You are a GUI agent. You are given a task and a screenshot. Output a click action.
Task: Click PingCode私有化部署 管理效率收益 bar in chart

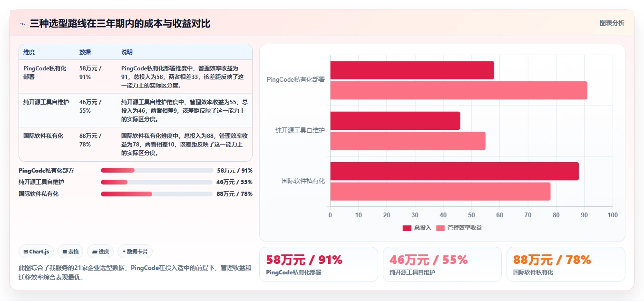pos(459,90)
